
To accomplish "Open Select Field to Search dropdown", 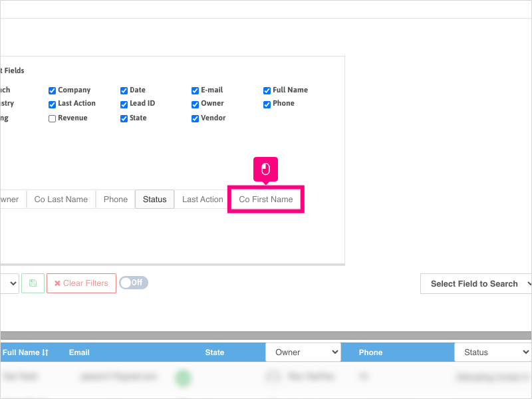I will [475, 284].
